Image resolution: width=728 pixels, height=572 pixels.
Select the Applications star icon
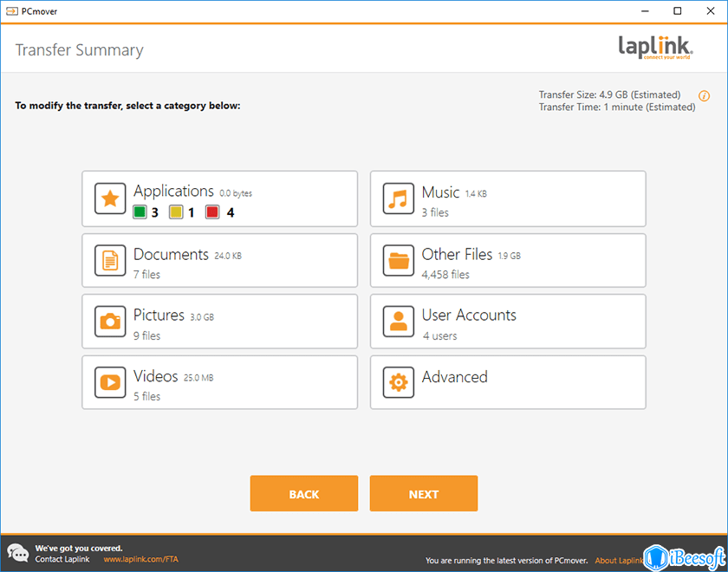(x=110, y=198)
